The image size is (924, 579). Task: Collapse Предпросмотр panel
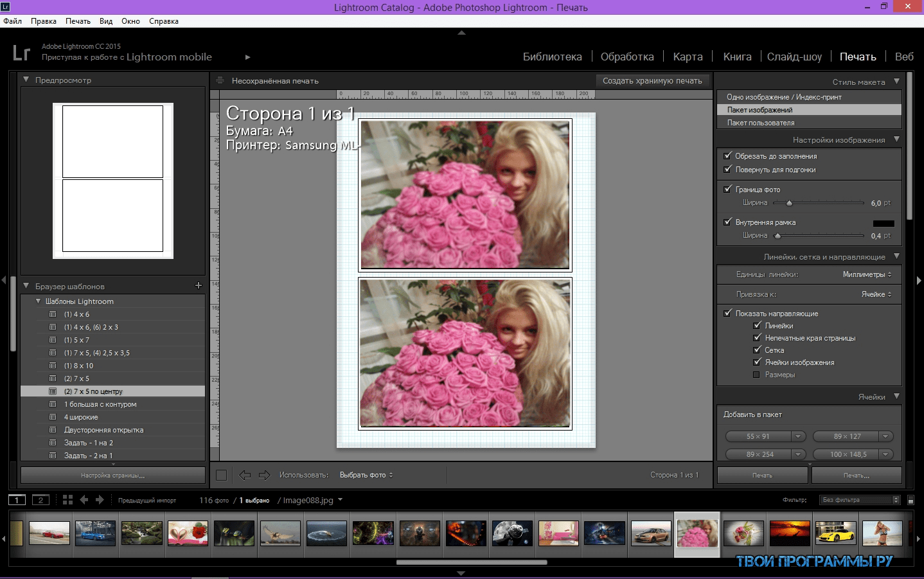(x=26, y=80)
